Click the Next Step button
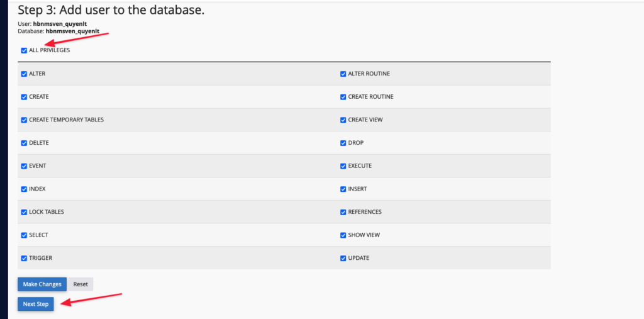 click(36, 304)
